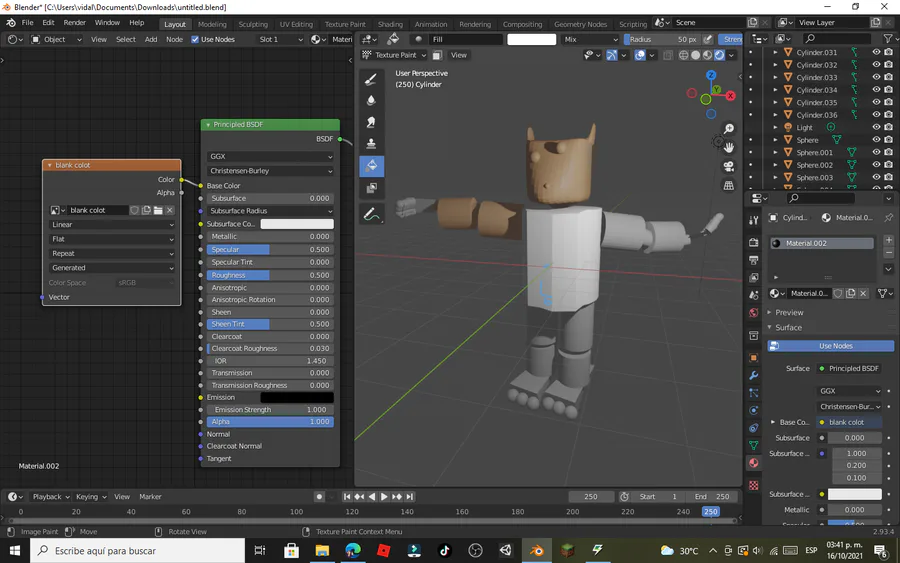Image resolution: width=900 pixels, height=563 pixels.
Task: Click the white brush color swatch
Action: (532, 39)
